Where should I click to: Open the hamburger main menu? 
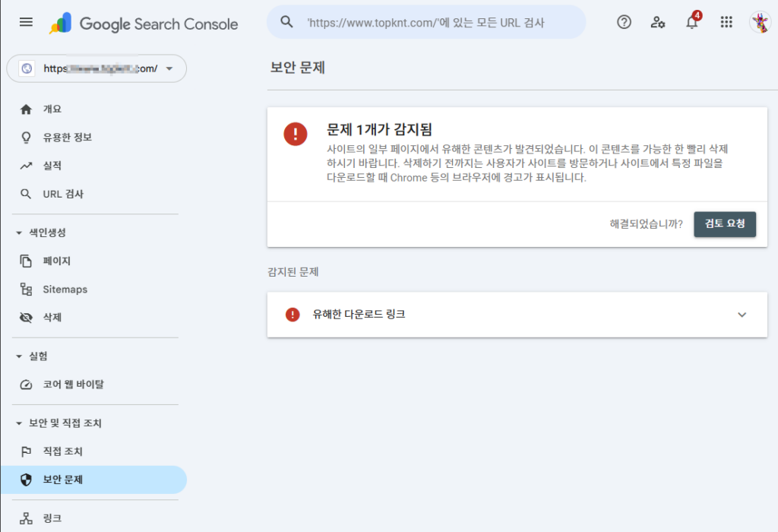[x=26, y=22]
